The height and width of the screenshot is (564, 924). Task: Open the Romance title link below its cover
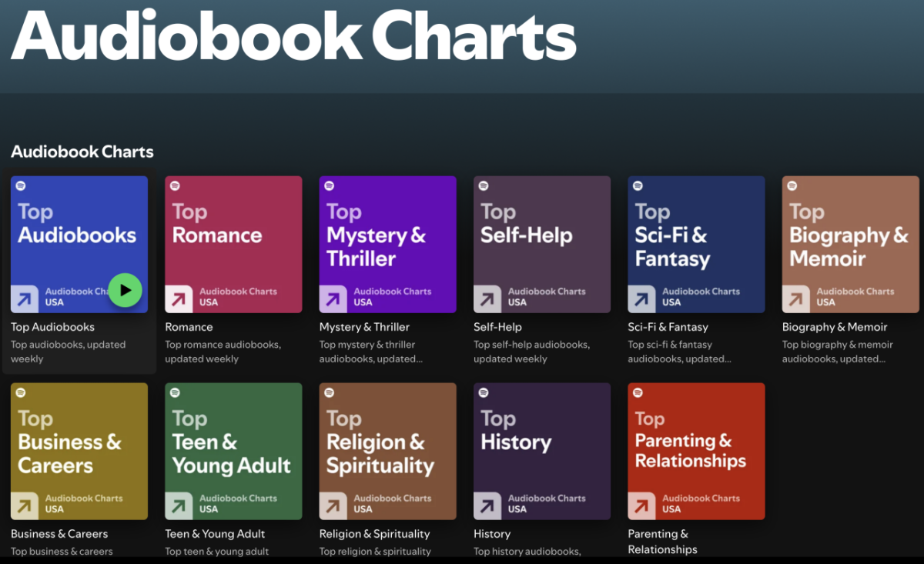point(189,327)
